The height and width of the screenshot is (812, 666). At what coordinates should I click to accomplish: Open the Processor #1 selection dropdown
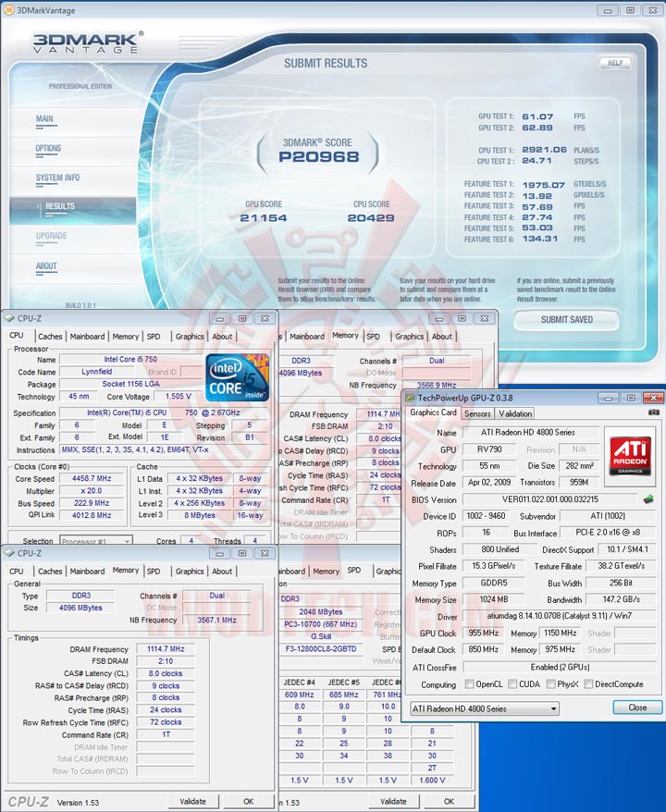pos(96,541)
